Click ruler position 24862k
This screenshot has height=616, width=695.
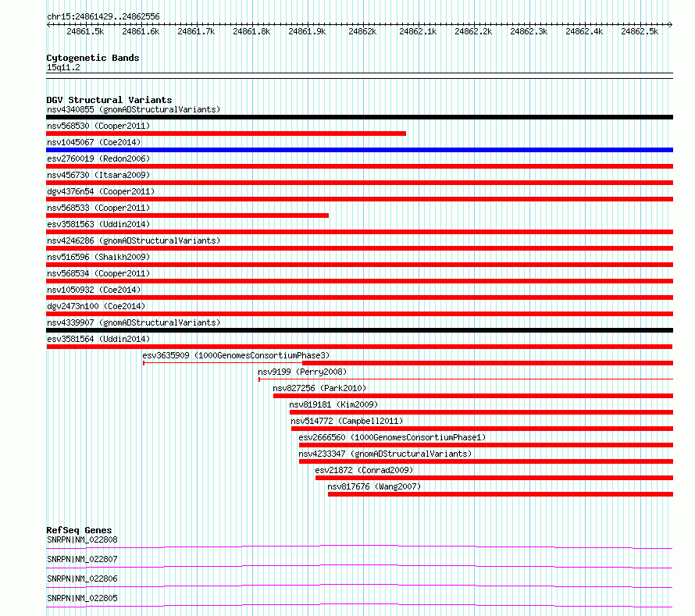click(x=362, y=31)
